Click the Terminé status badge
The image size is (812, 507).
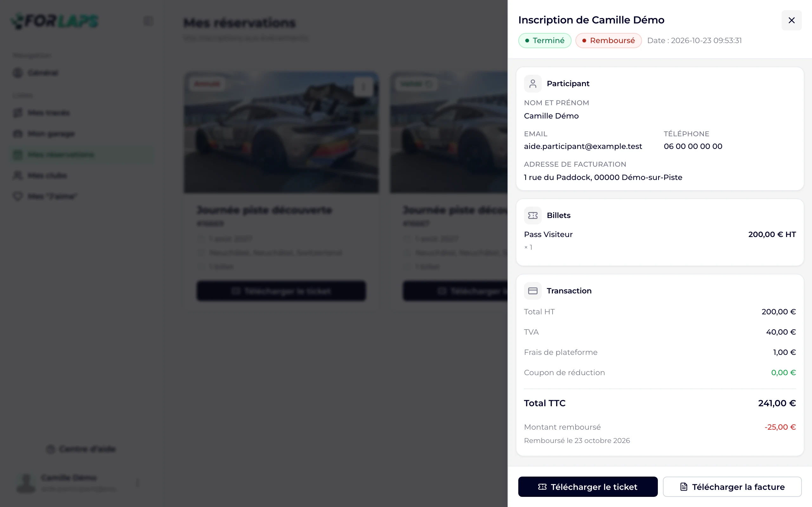click(x=545, y=41)
